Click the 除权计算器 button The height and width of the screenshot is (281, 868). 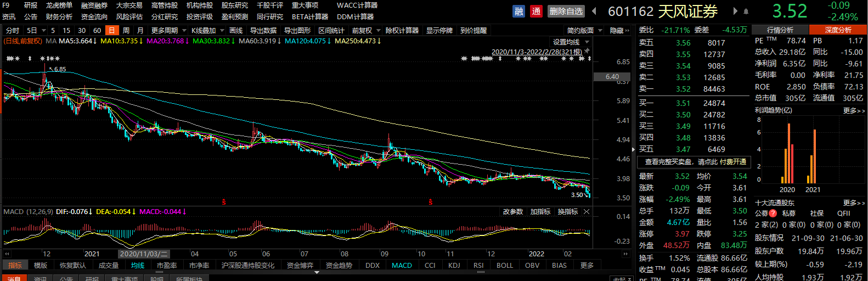[402, 31]
